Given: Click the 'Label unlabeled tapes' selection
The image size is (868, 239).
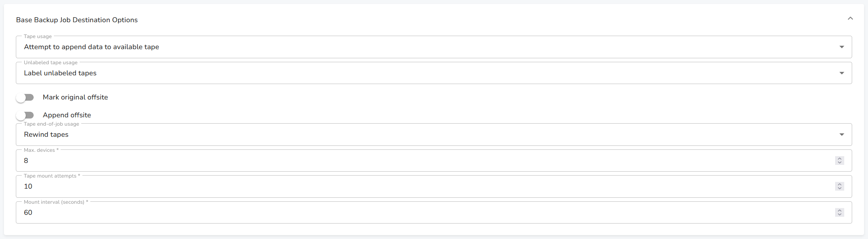Looking at the screenshot, I should coord(60,73).
